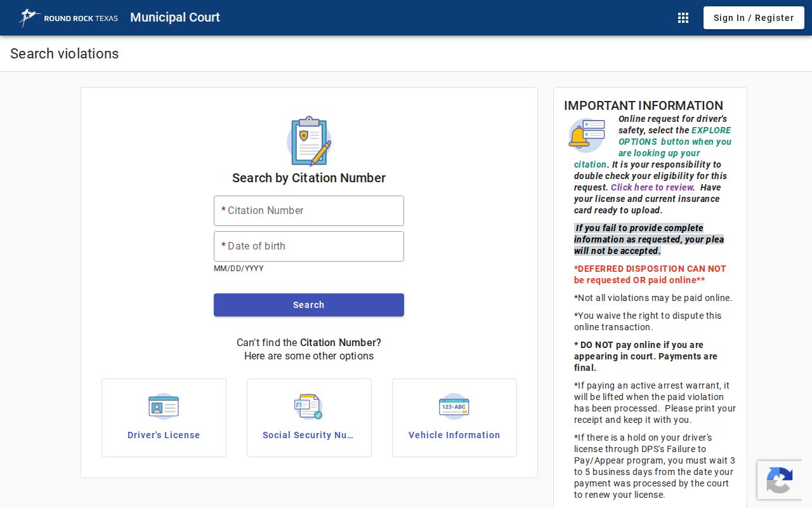This screenshot has height=508, width=812.
Task: Focus the Citation Number field
Action: (x=309, y=211)
